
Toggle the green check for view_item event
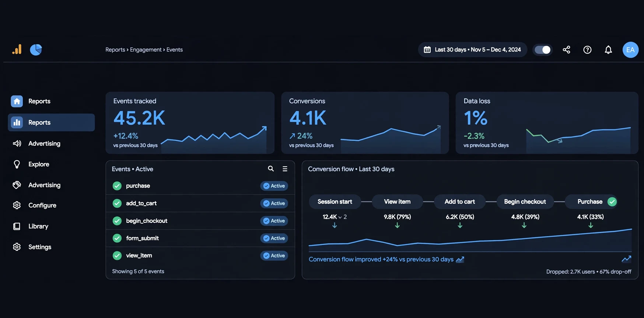click(117, 255)
